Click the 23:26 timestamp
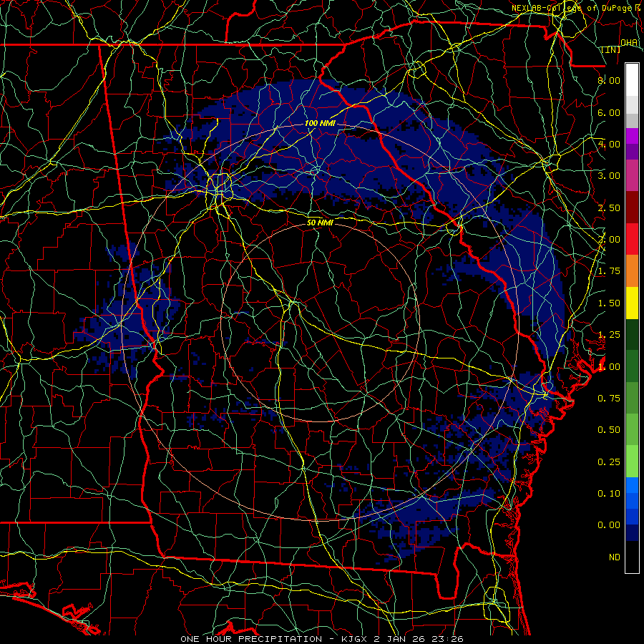The image size is (644, 644). tap(449, 639)
